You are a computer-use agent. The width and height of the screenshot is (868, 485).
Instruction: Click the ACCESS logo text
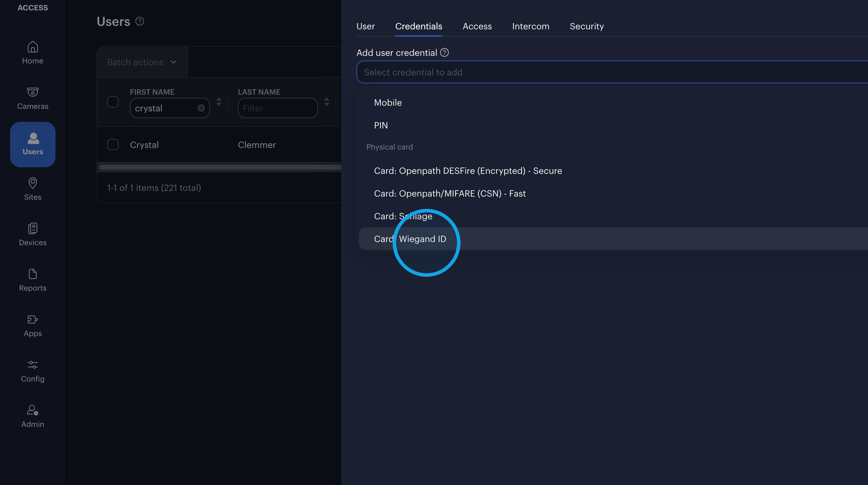(x=33, y=8)
